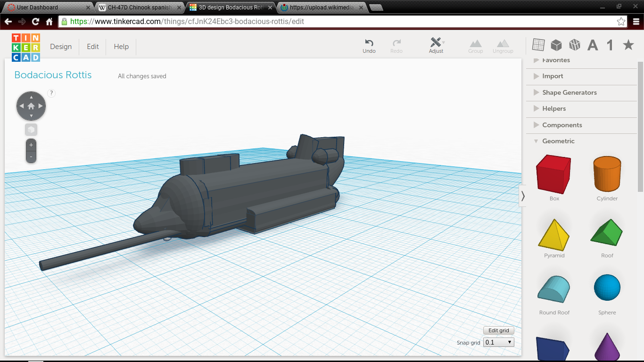Collapse the shapes side panel arrow
This screenshot has height=362, width=644.
click(x=522, y=196)
